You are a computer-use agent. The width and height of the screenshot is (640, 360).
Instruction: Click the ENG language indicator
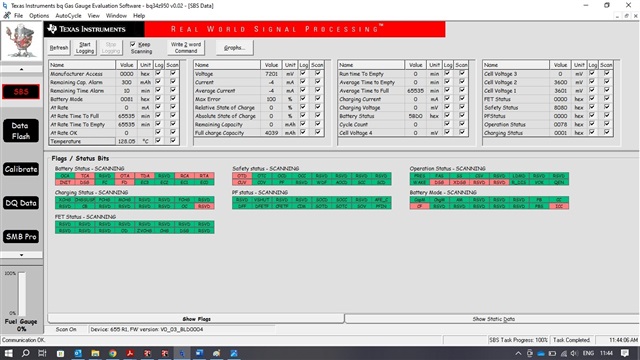[588, 353]
